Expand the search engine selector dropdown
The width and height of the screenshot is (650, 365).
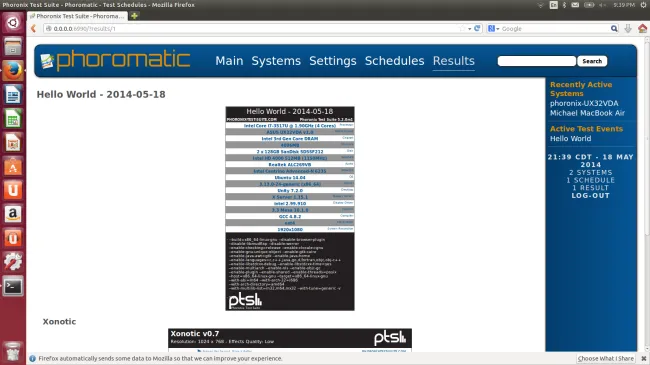[x=493, y=29]
